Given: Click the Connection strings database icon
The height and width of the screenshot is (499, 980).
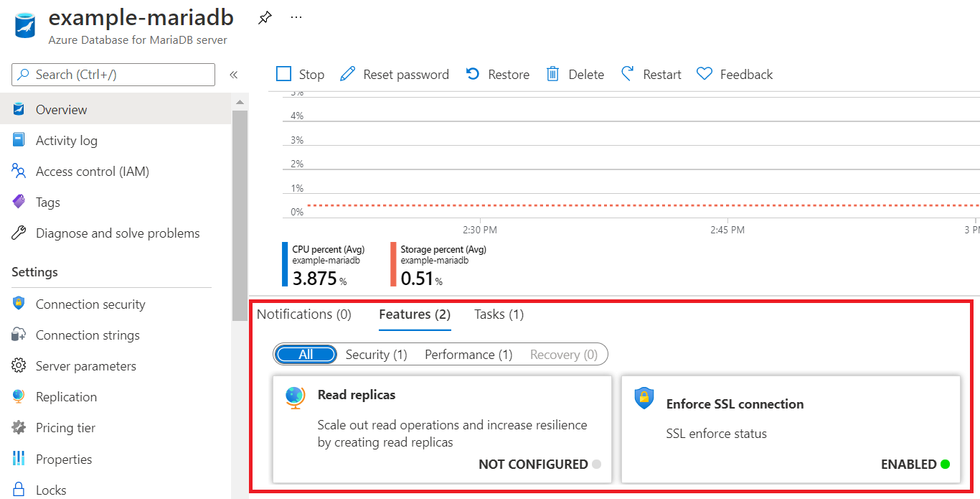Looking at the screenshot, I should 19,335.
